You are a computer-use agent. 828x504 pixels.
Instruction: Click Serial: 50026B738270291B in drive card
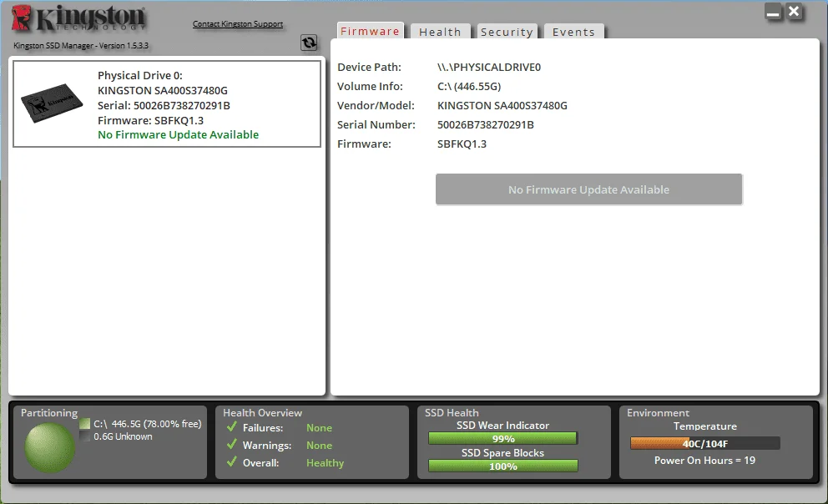tap(164, 105)
